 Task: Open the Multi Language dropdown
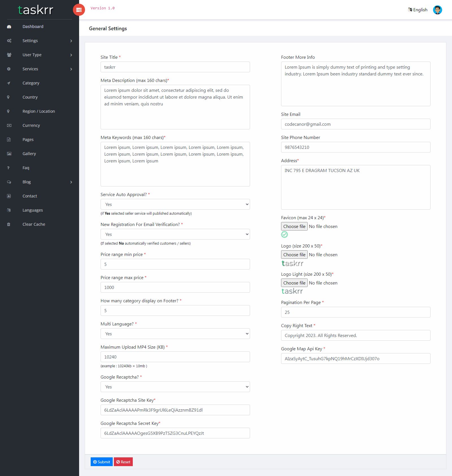pos(175,334)
